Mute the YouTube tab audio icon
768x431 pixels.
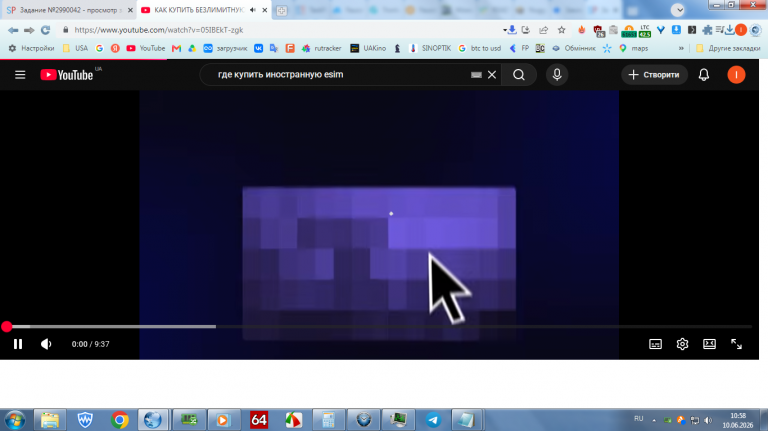pyautogui.click(x=253, y=10)
